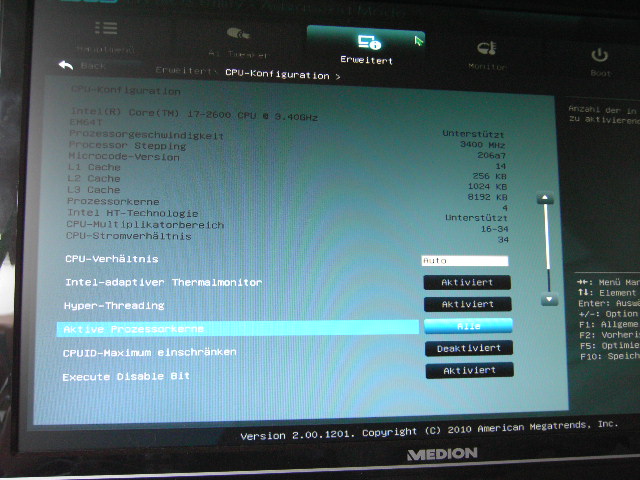Click the F5 Optimierte help entry
Screen dimensions: 640x480
pyautogui.click(x=609, y=346)
